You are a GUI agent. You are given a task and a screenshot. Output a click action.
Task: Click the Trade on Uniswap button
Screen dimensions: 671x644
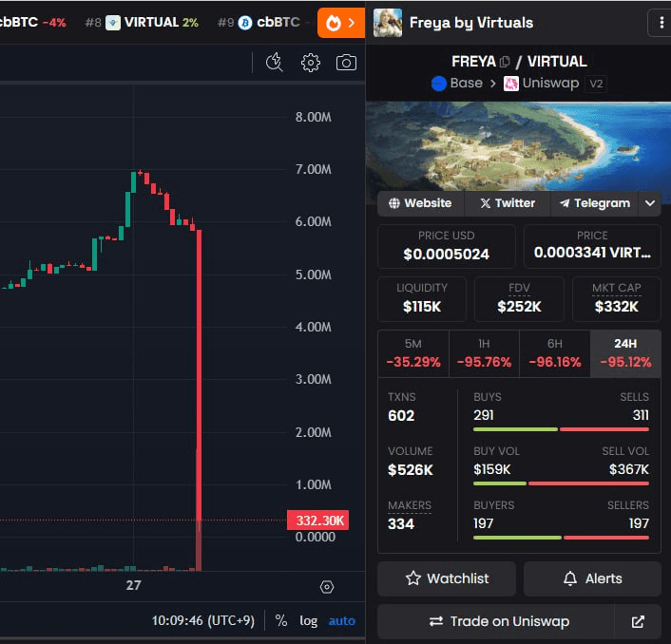click(x=499, y=621)
